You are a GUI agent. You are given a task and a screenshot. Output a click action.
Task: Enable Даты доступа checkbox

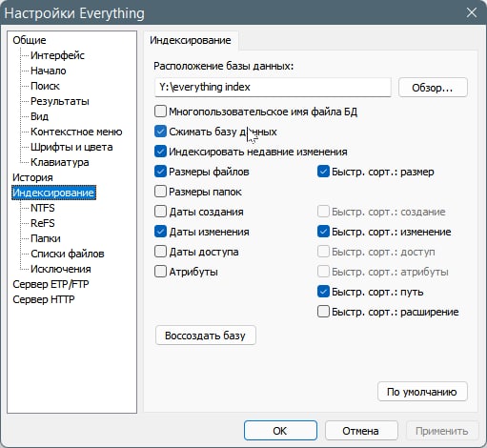160,252
